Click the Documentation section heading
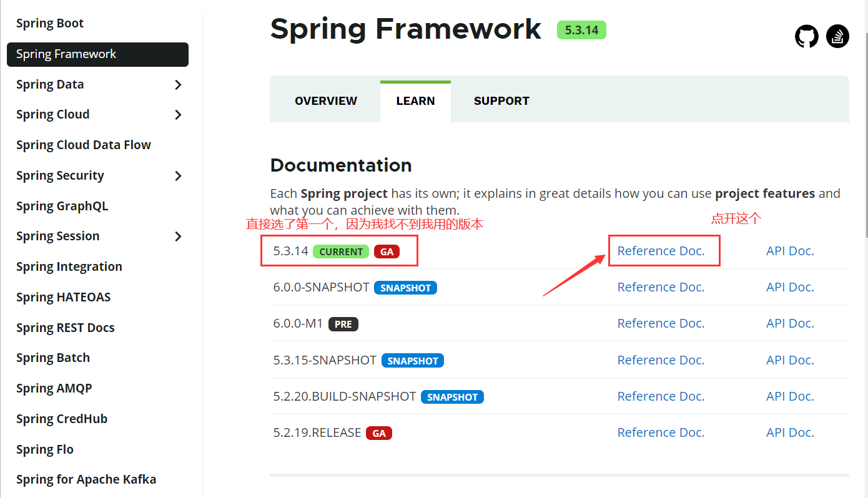The width and height of the screenshot is (868, 498). coord(341,165)
